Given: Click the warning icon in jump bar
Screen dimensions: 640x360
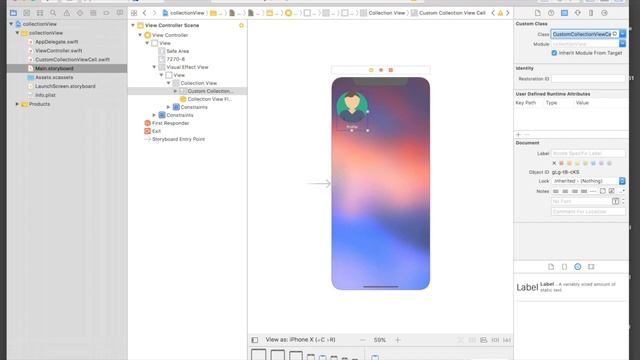Looking at the screenshot, I should 500,13.
